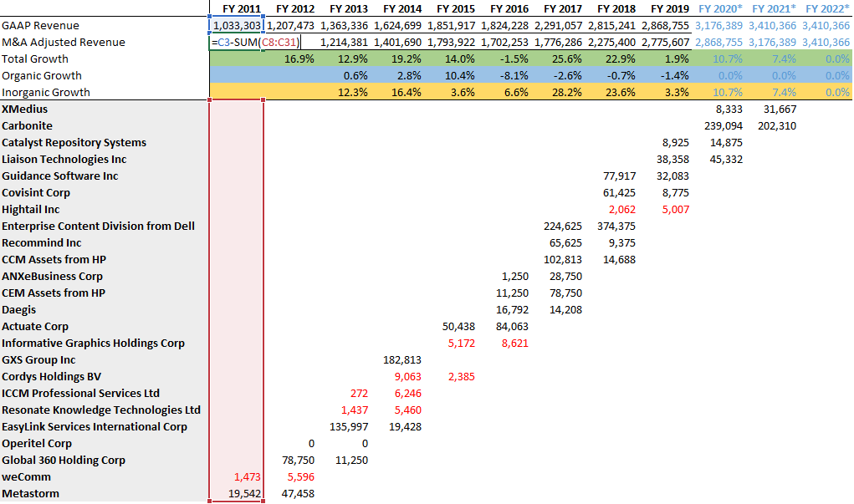Click Organic Growth cell -8.1%
This screenshot has height=504, width=854.
point(514,76)
